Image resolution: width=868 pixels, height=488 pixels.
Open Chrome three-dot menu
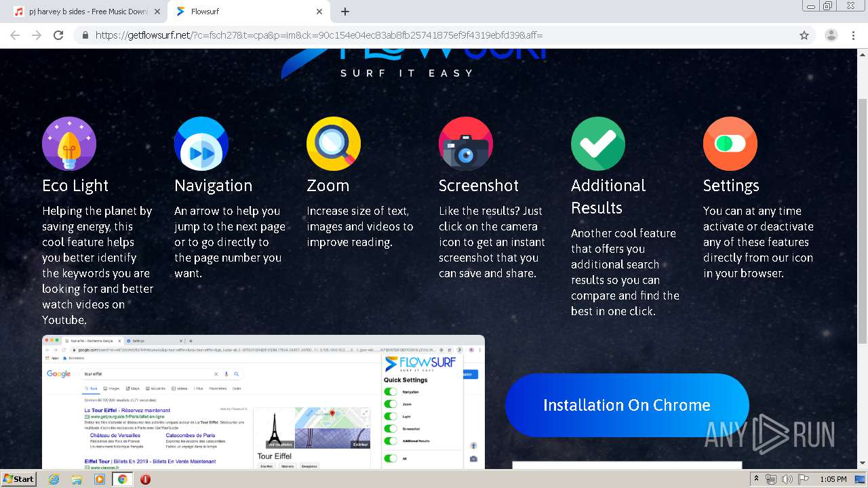click(x=853, y=35)
